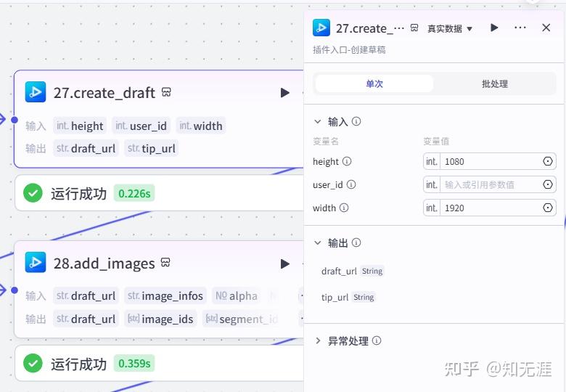The height and width of the screenshot is (392, 566).
Task: Click the 28.add_images node plugin logo
Action: pyautogui.click(x=36, y=262)
